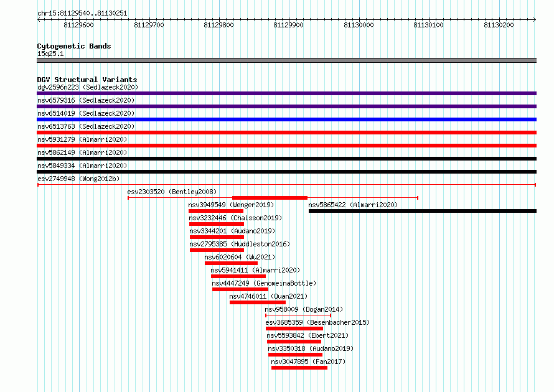Click the nsv6020604 (Wu2021) label

(x=240, y=257)
